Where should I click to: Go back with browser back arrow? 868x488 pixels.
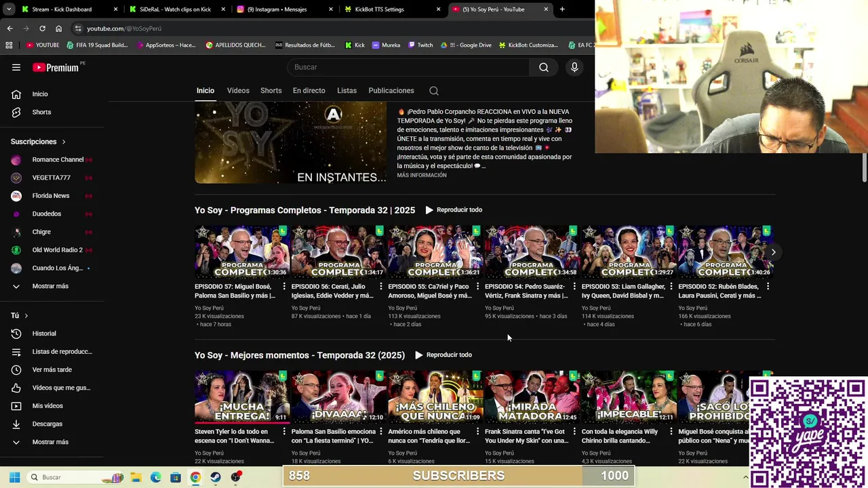pyautogui.click(x=9, y=28)
